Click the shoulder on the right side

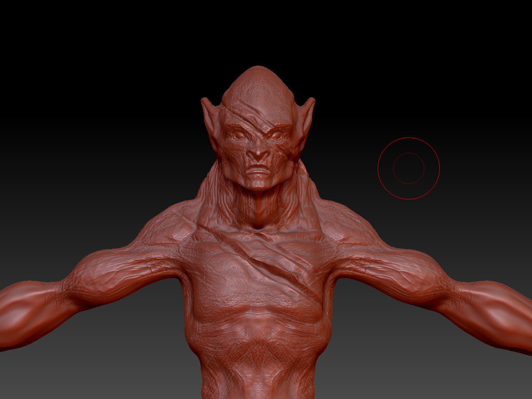pyautogui.click(x=352, y=221)
